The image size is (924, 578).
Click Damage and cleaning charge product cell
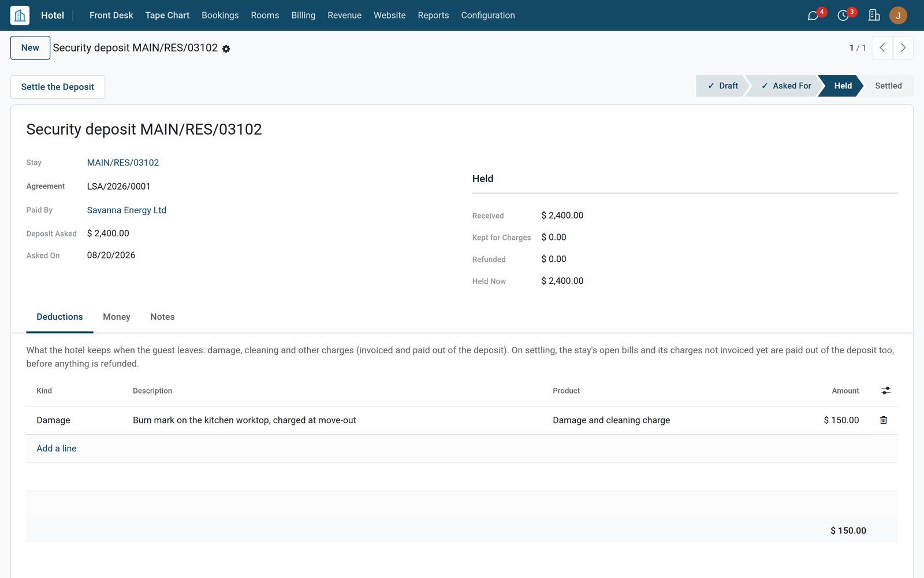coord(653,420)
